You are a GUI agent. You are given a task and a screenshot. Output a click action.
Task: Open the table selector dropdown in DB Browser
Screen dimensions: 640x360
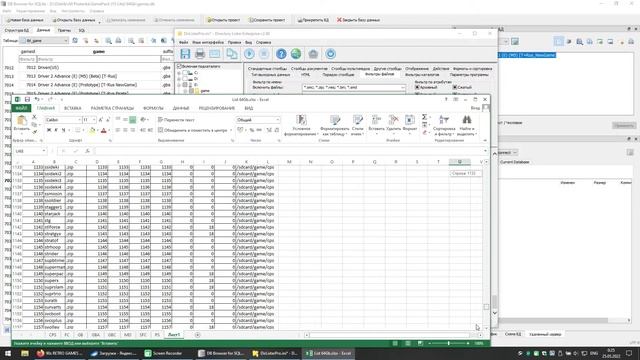(44, 41)
